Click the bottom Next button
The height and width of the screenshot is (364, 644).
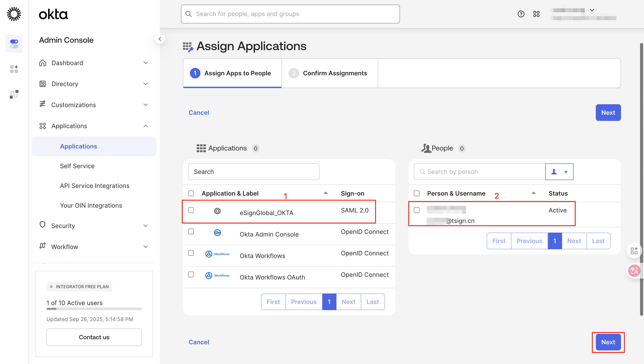coord(608,342)
